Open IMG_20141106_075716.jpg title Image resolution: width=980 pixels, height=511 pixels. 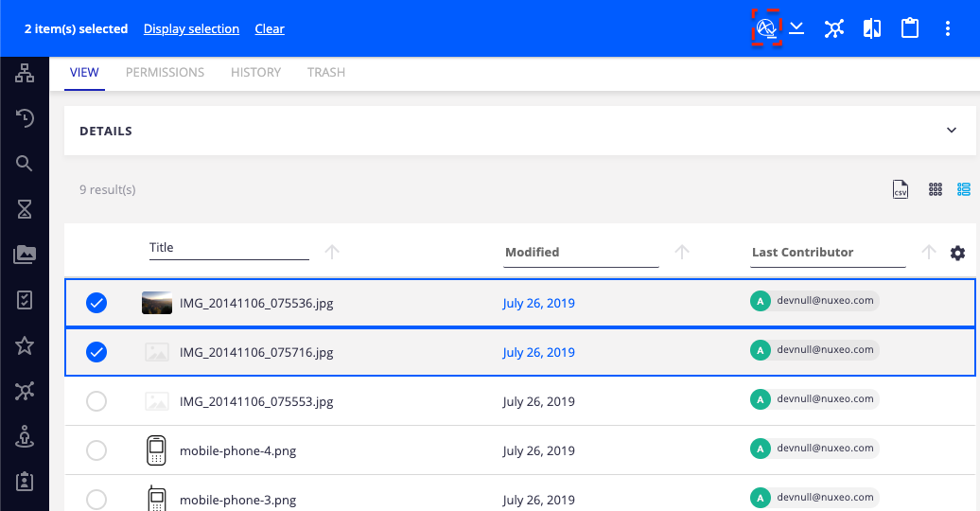pos(256,353)
